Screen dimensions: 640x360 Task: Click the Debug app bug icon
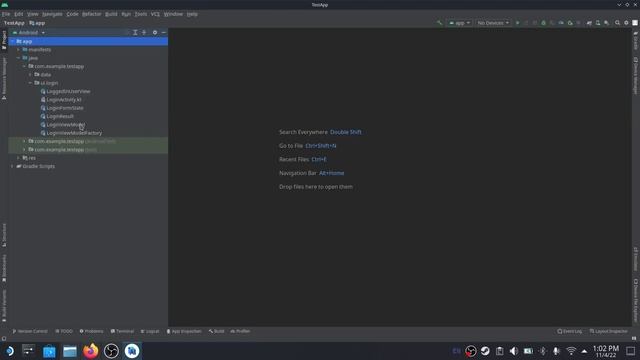point(543,23)
